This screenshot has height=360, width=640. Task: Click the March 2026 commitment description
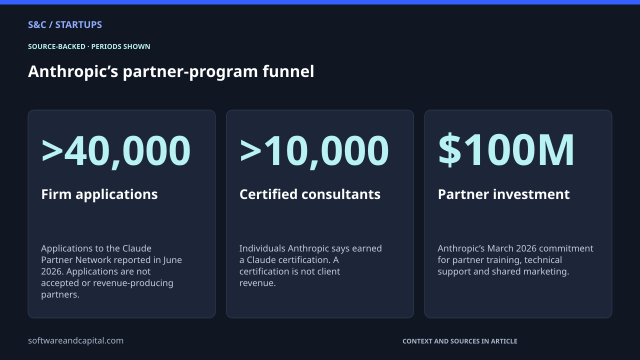point(516,260)
